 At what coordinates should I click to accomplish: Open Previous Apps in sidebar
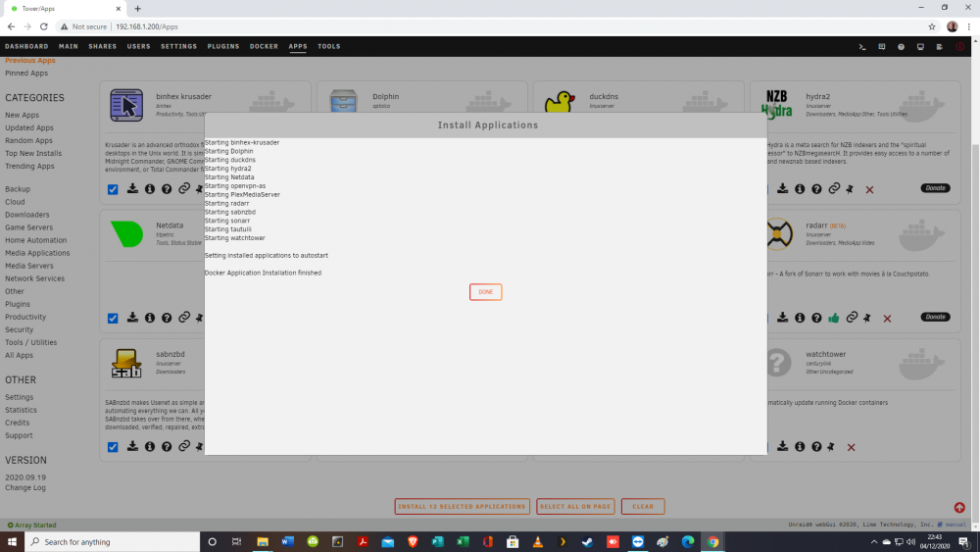point(30,61)
